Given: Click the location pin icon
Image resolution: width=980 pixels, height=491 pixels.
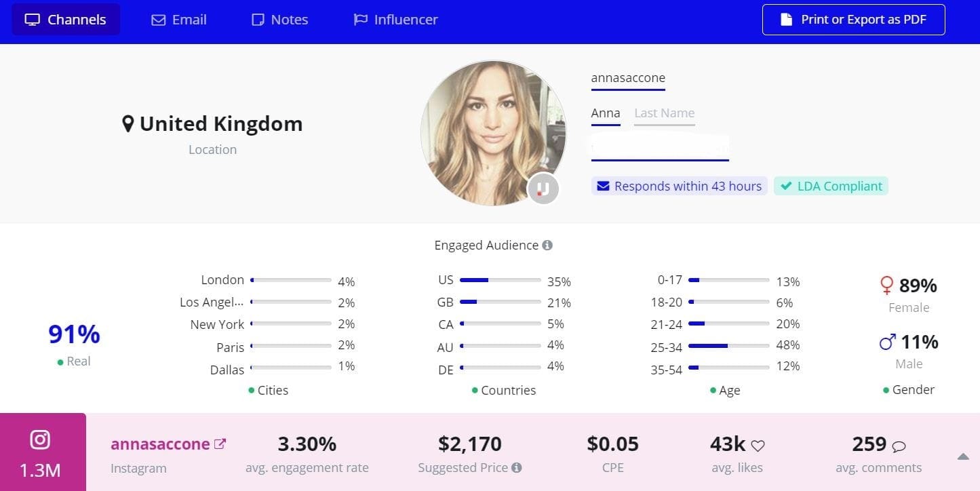Looking at the screenshot, I should pos(128,124).
